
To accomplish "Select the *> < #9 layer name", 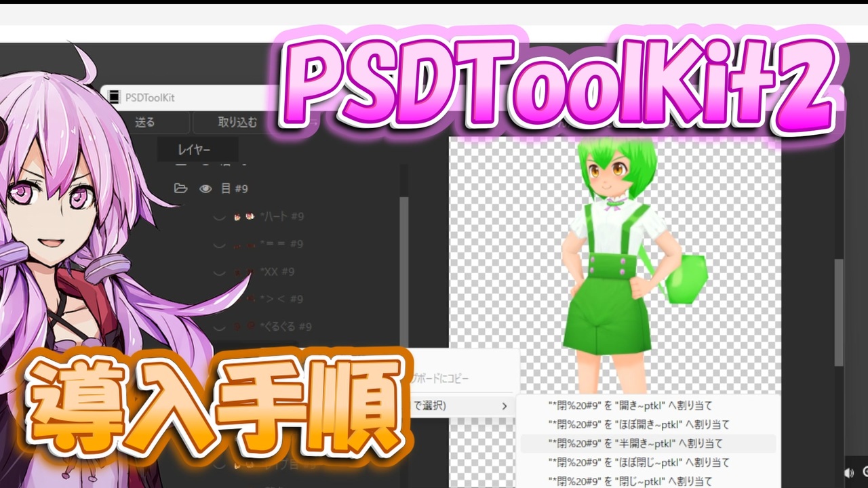I will point(281,299).
